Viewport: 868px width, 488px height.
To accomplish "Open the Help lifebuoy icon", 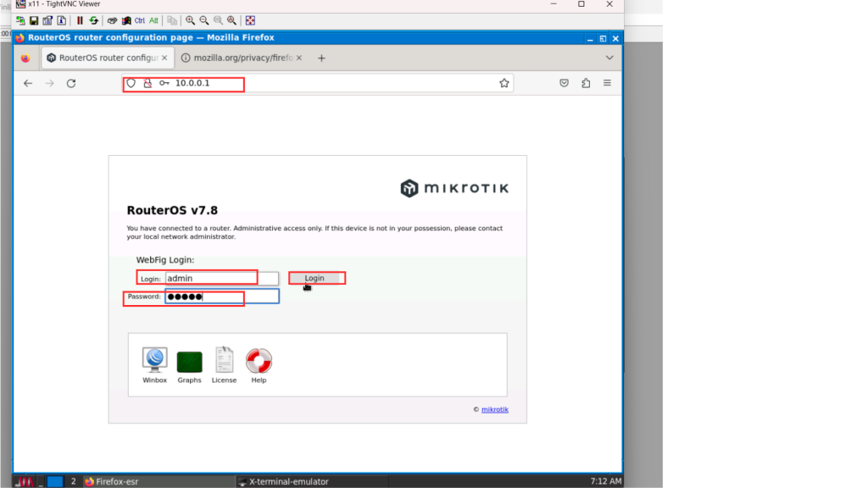I will click(259, 361).
